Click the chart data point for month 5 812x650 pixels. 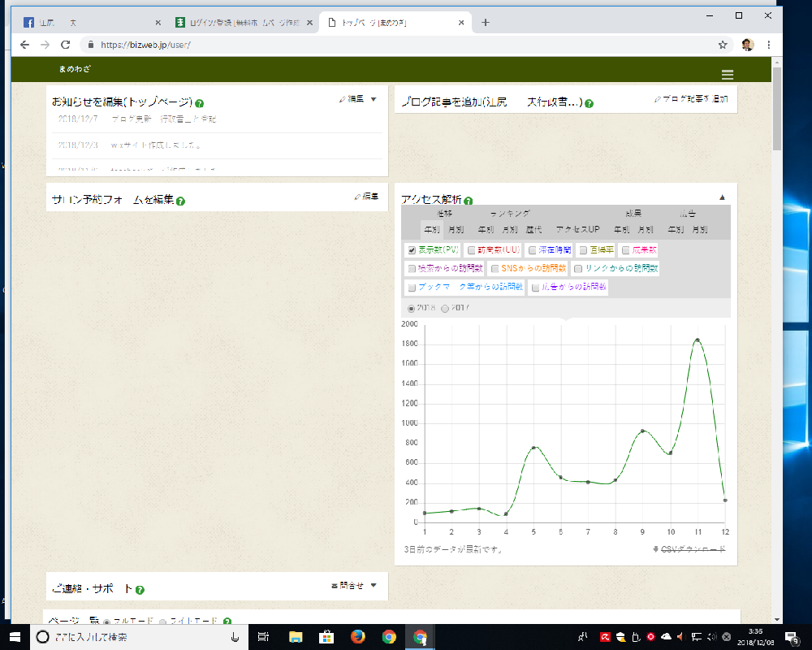pyautogui.click(x=533, y=448)
